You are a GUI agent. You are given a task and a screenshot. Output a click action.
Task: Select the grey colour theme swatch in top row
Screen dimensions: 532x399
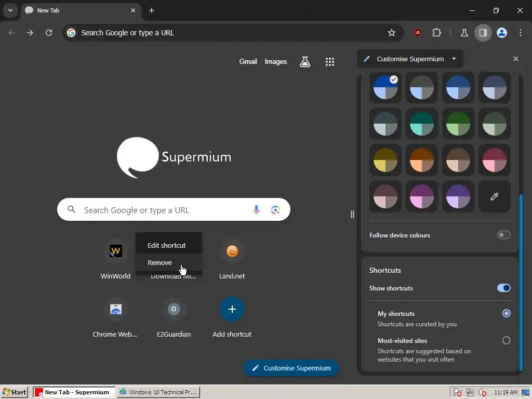click(421, 87)
